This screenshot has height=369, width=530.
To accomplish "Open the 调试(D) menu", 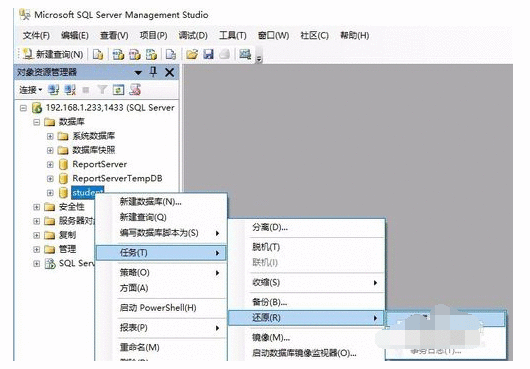I will [193, 35].
